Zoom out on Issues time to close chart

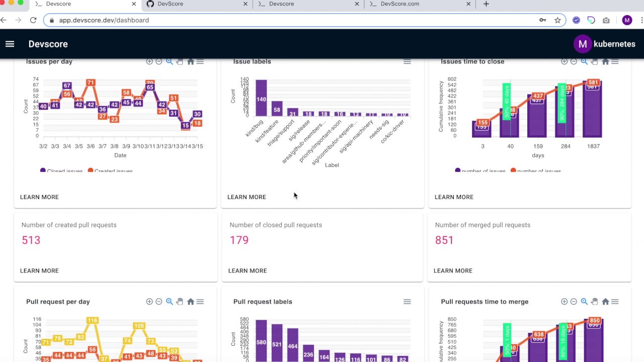tap(574, 61)
